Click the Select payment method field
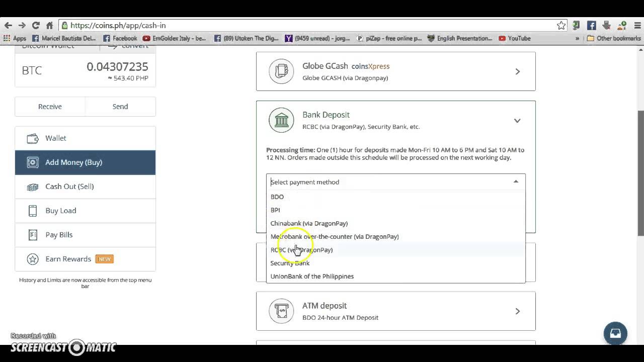This screenshot has height=362, width=644. pyautogui.click(x=395, y=182)
